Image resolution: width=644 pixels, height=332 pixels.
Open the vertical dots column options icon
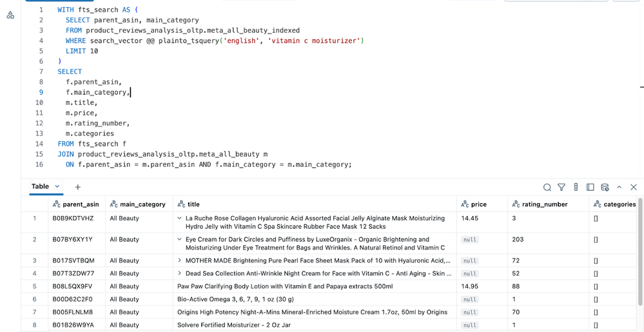coord(576,187)
